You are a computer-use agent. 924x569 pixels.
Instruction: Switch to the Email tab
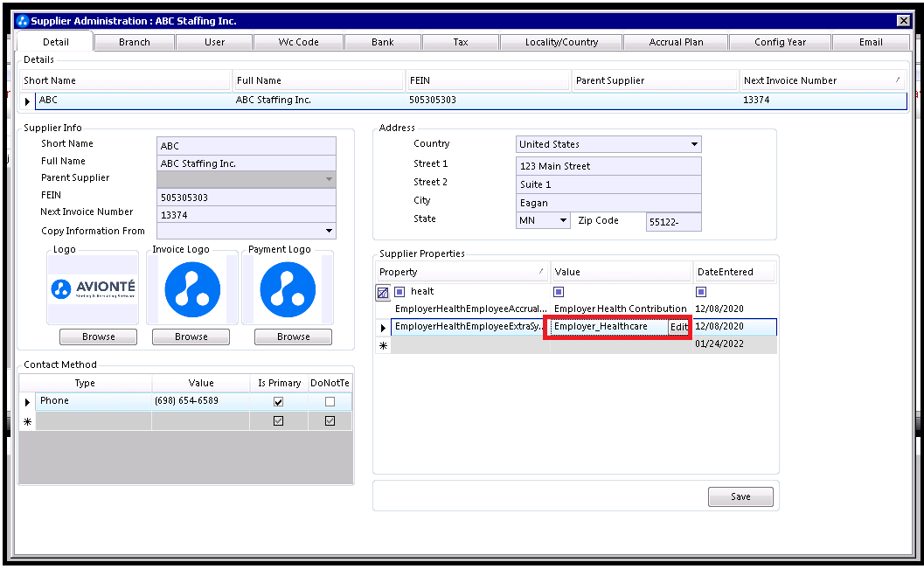(x=871, y=43)
